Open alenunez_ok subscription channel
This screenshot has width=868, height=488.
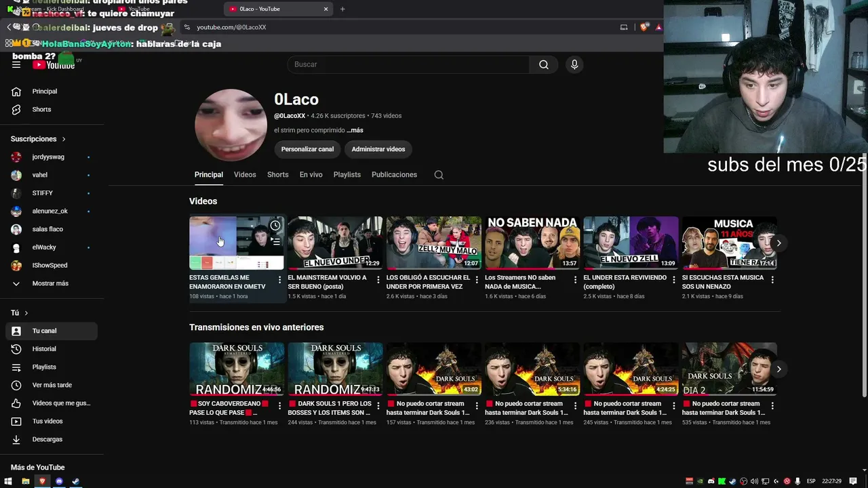coord(52,211)
